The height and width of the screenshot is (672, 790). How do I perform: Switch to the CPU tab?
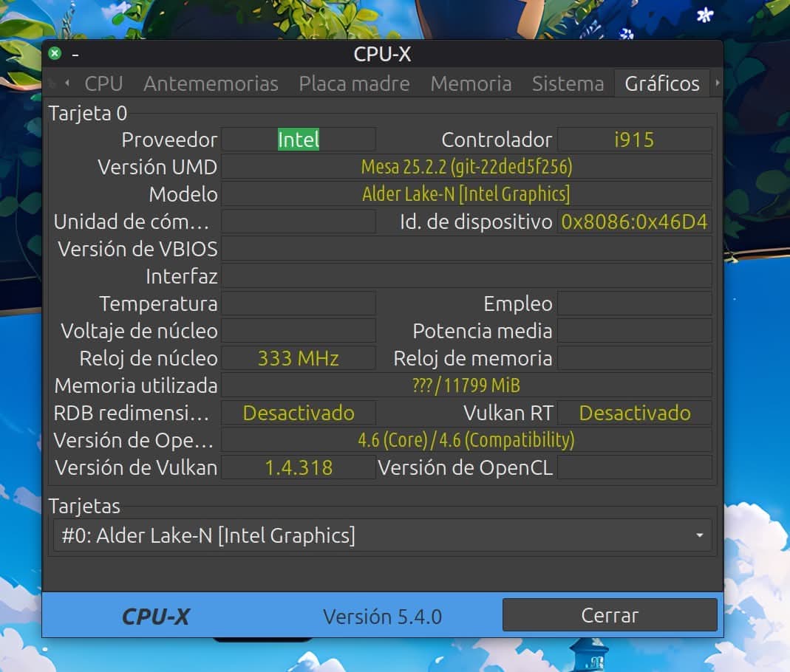point(103,83)
